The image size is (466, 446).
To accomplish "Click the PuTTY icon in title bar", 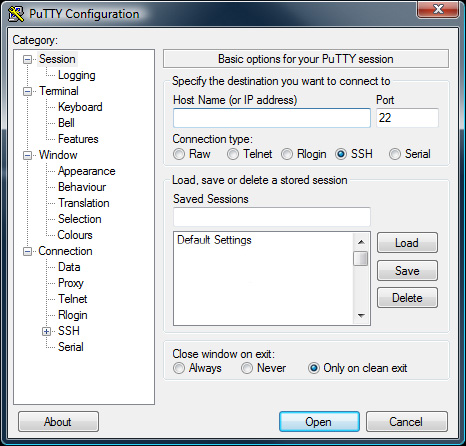I will [x=16, y=14].
